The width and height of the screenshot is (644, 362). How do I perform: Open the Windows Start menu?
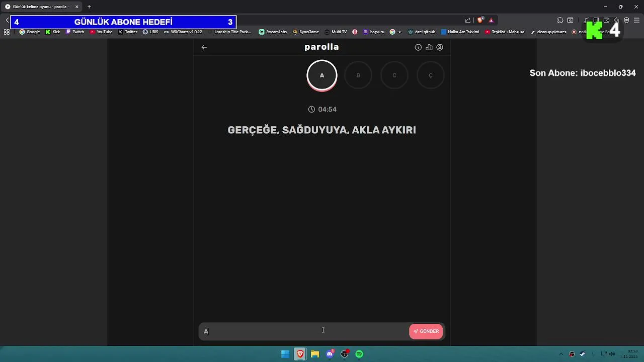tap(285, 354)
